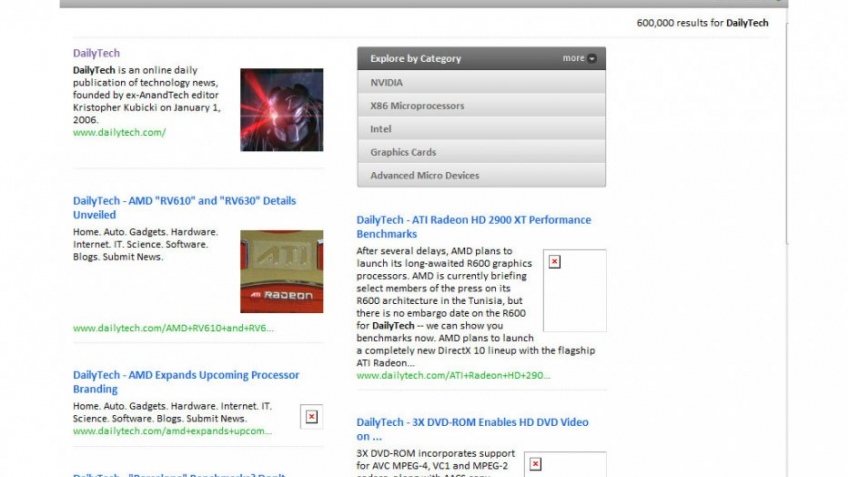Open the red laser helmet thumbnail
This screenshot has height=477, width=848.
coord(282,110)
